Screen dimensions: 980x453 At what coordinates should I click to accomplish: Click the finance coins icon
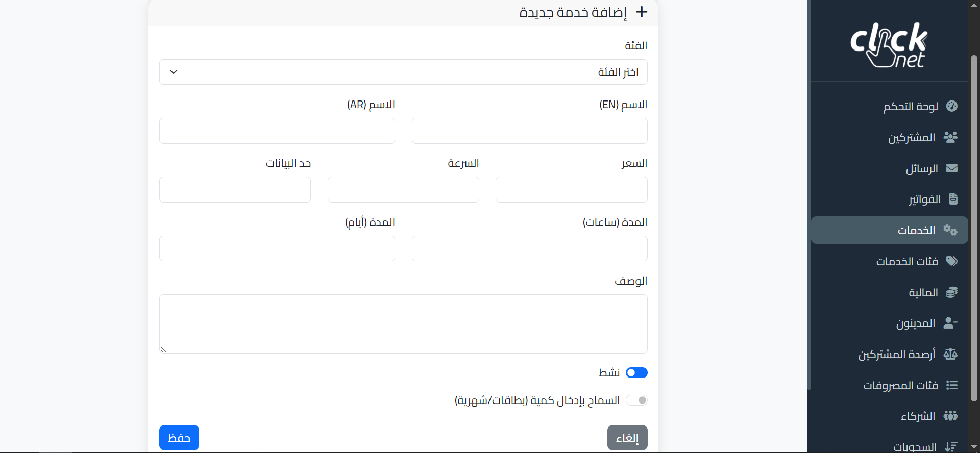tap(951, 292)
